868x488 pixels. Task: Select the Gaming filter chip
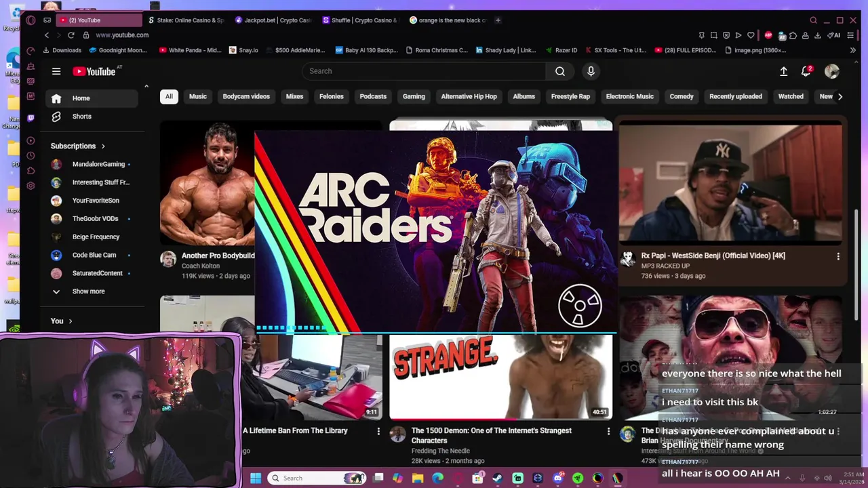(x=414, y=96)
